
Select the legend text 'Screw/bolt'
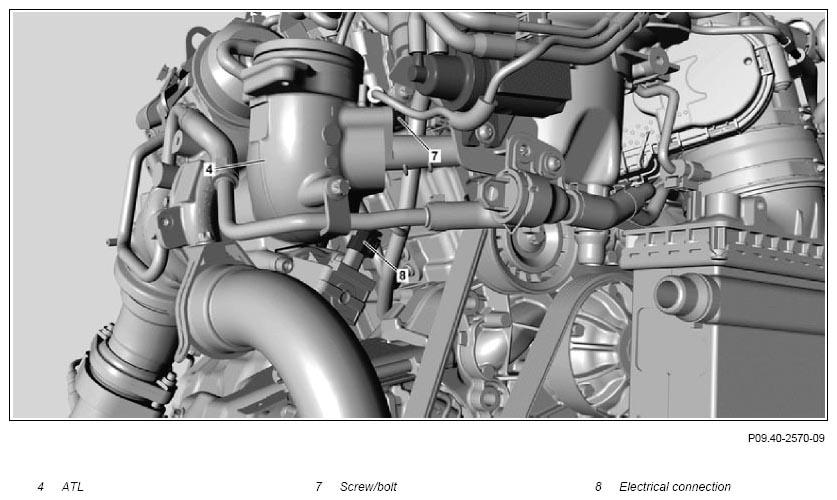pos(368,487)
